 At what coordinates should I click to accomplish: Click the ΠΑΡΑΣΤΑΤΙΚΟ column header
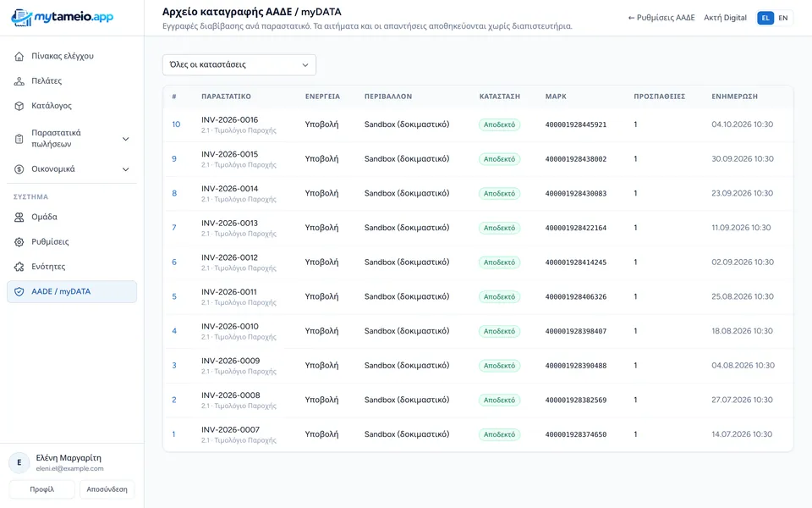pyautogui.click(x=227, y=97)
